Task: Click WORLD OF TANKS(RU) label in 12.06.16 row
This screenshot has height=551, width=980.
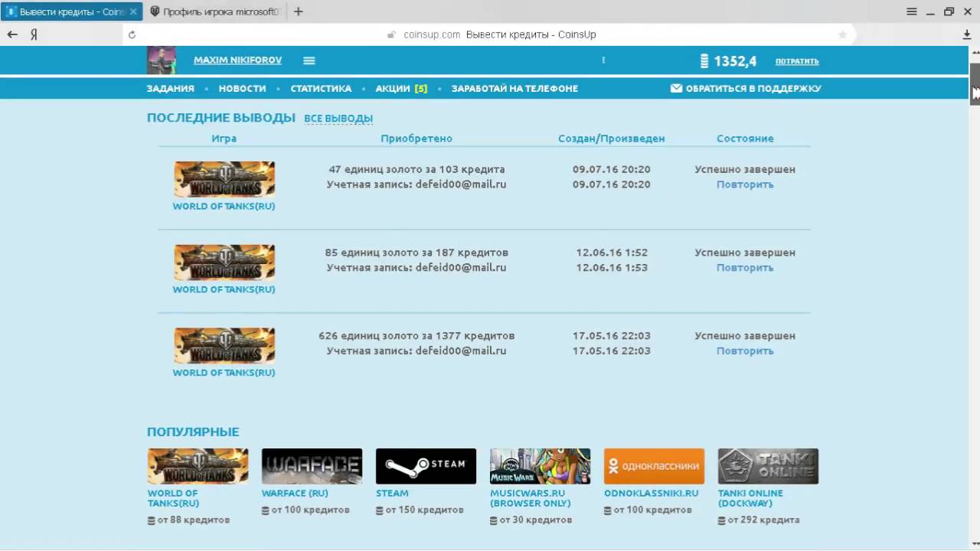Action: (224, 290)
